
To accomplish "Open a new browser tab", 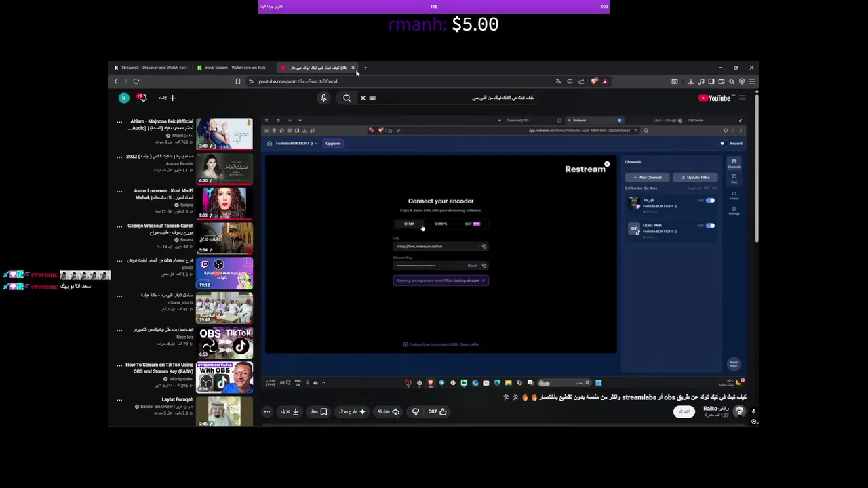I will tap(365, 68).
